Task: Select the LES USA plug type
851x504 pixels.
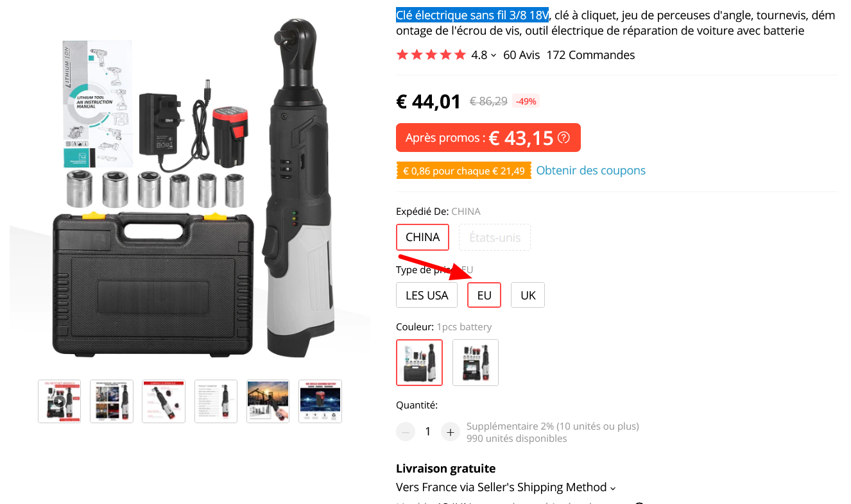Action: click(x=427, y=296)
